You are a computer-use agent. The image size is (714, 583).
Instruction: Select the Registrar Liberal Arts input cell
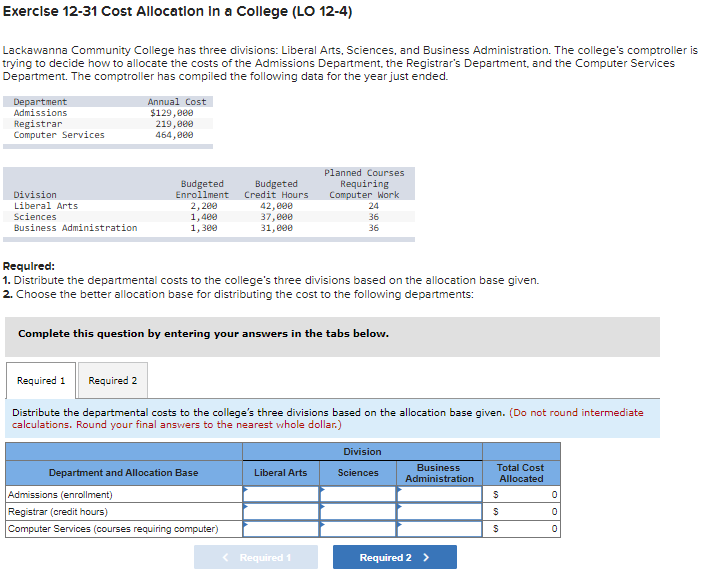pos(281,511)
